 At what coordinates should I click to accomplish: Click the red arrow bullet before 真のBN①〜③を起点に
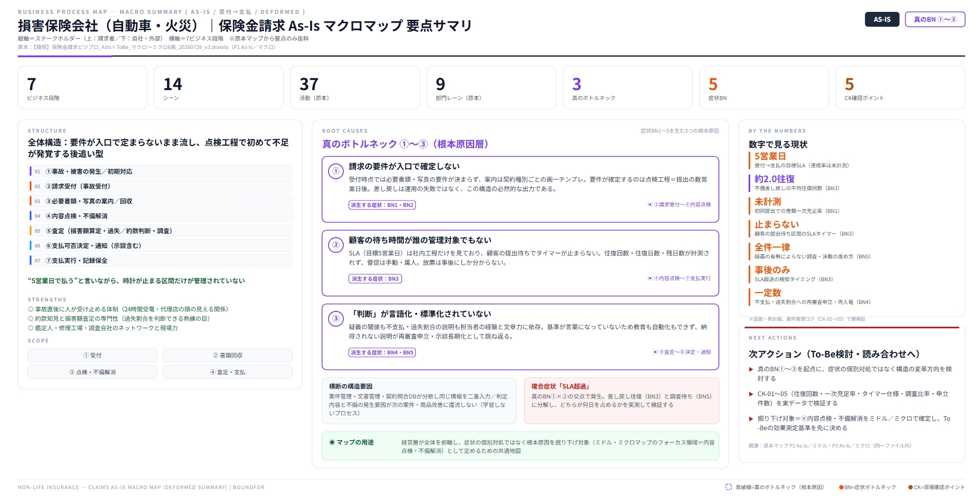[751, 369]
